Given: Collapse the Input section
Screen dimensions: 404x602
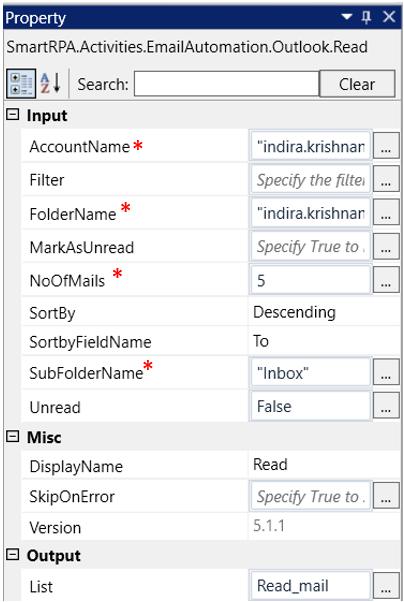Looking at the screenshot, I should pyautogui.click(x=13, y=114).
